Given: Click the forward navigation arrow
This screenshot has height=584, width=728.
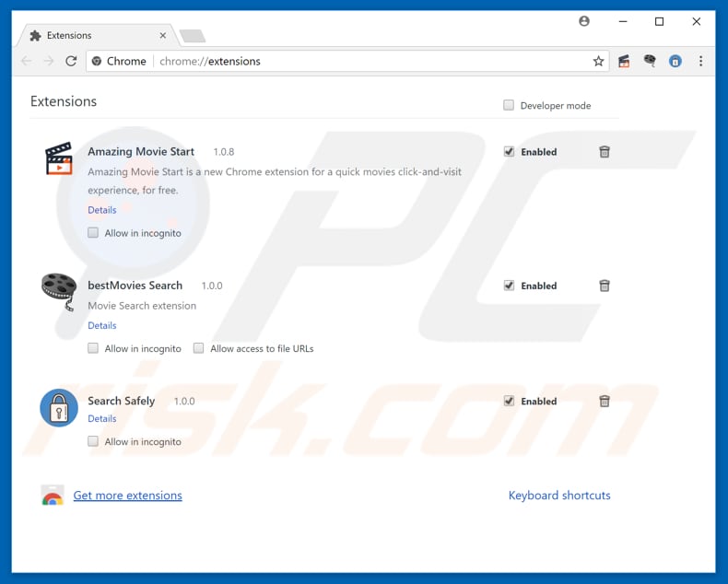Looking at the screenshot, I should [x=49, y=62].
